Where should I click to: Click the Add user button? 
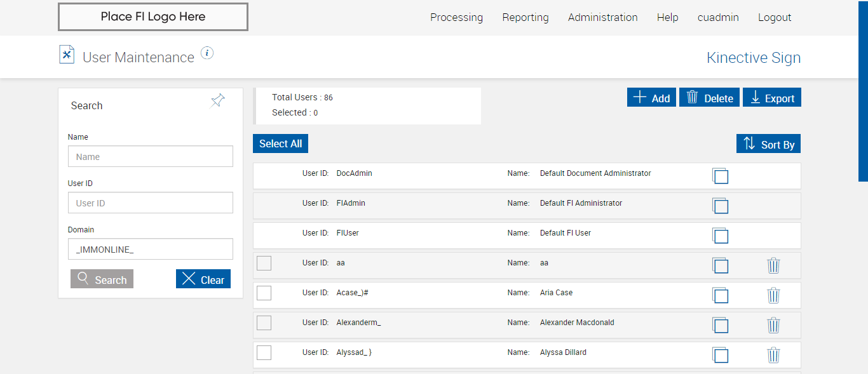(651, 98)
